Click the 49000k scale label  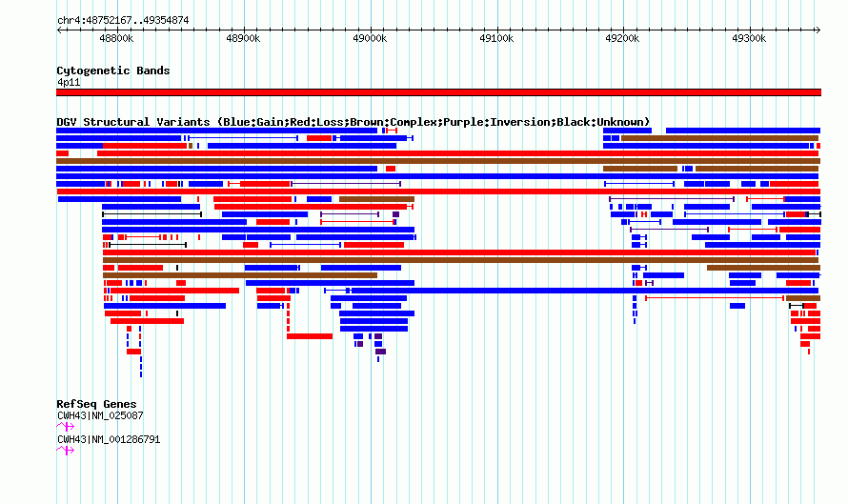pyautogui.click(x=370, y=38)
